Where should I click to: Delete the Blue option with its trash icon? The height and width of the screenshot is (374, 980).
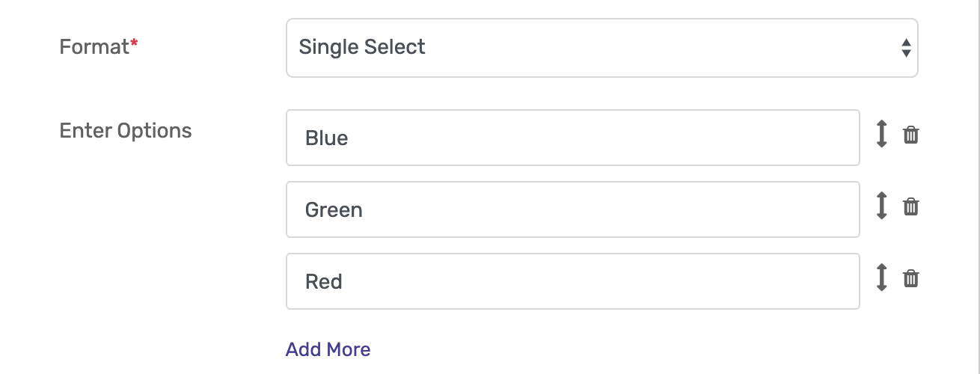(910, 135)
